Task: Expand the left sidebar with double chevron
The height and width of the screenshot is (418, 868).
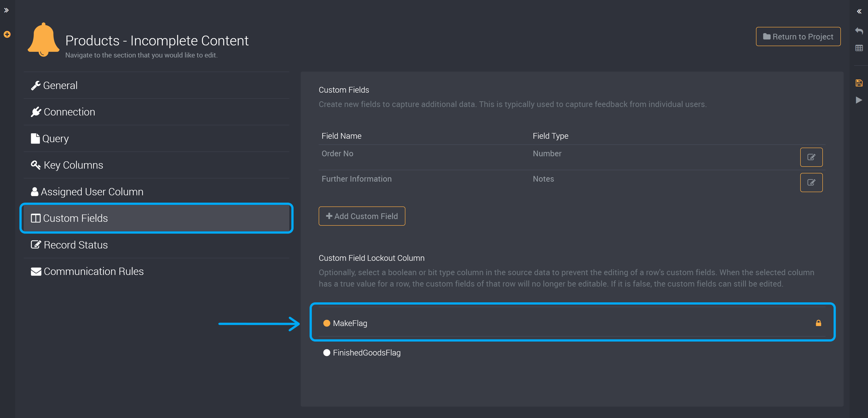Action: 6,10
